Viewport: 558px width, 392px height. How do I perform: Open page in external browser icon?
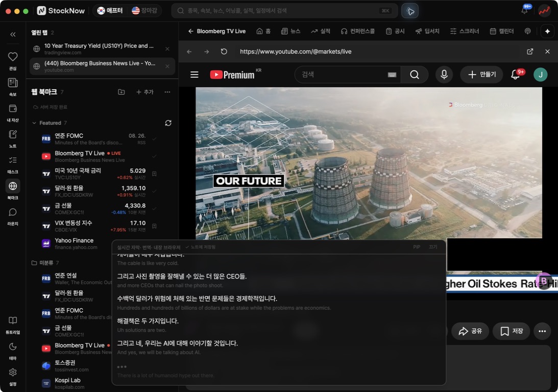530,52
